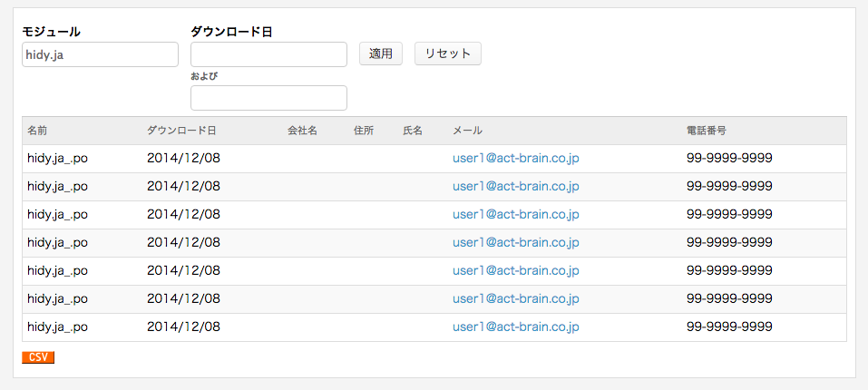Select the 会社名 column header
The height and width of the screenshot is (390, 868).
click(x=302, y=131)
